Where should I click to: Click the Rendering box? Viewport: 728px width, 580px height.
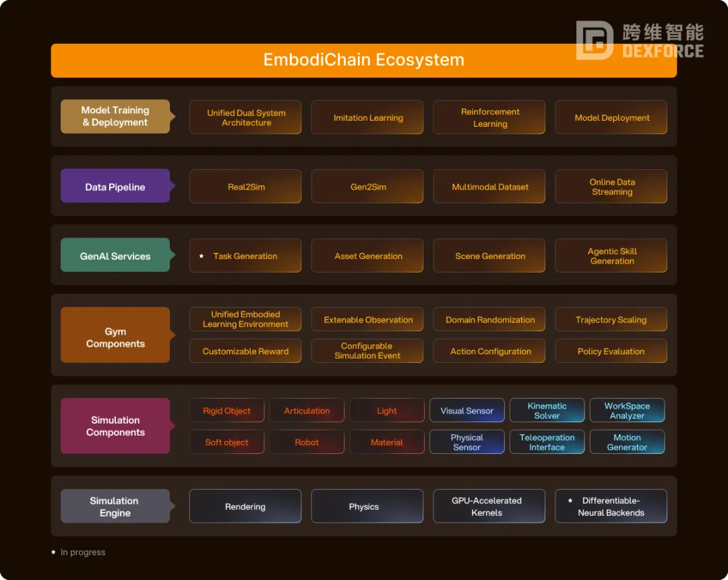click(245, 506)
